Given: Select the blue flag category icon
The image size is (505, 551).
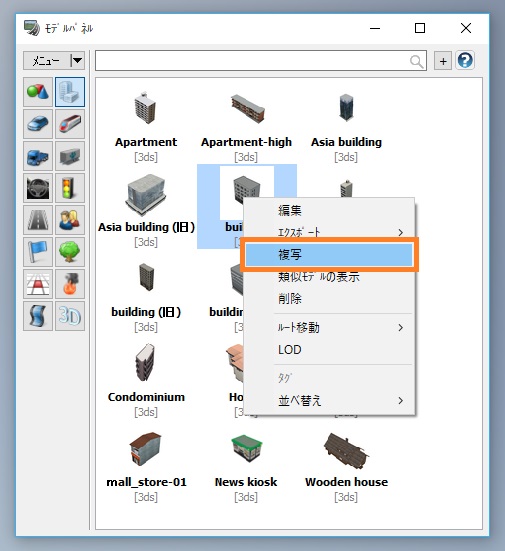Looking at the screenshot, I should point(38,252).
